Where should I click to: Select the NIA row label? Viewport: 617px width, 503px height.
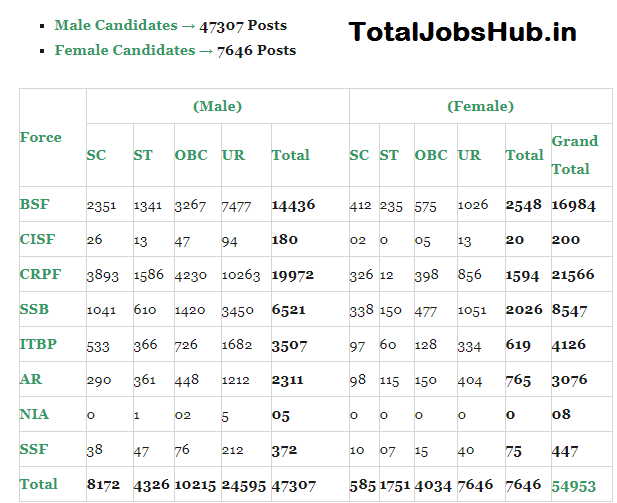click(33, 414)
